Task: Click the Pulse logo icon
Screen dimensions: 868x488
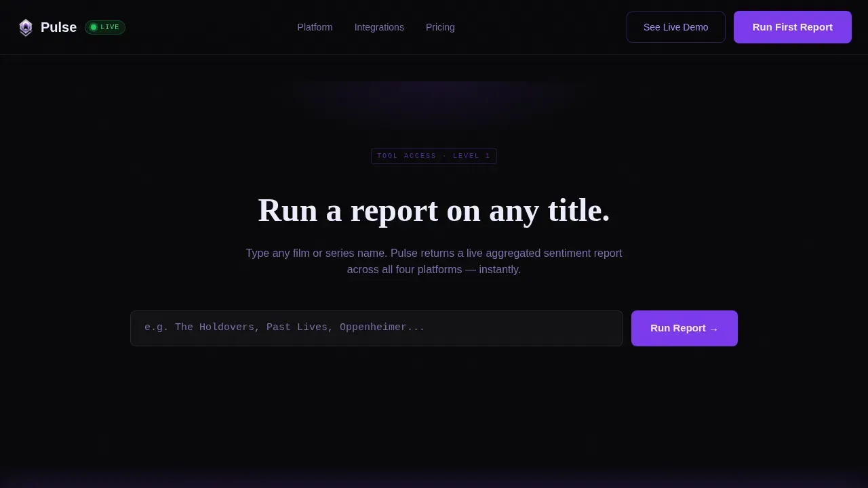Action: pyautogui.click(x=25, y=27)
